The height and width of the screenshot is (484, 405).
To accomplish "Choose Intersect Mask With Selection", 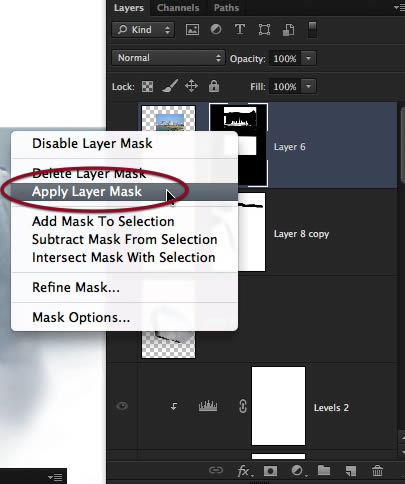I will (125, 258).
